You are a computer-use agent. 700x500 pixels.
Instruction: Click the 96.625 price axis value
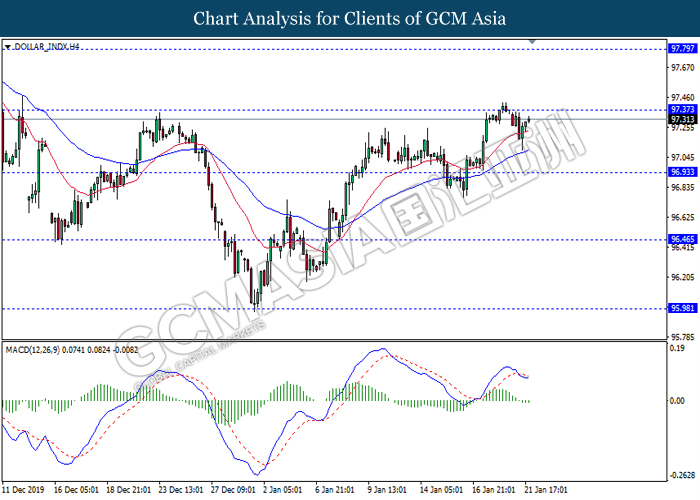[683, 217]
